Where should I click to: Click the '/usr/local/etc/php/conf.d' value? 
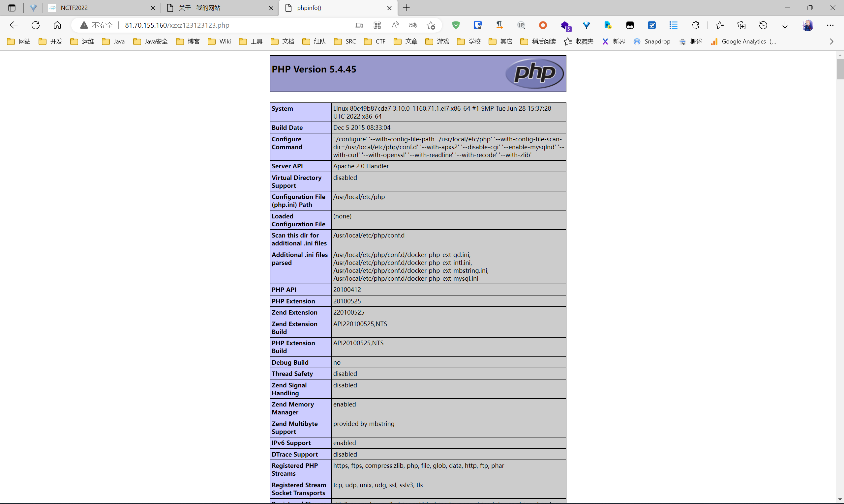369,235
